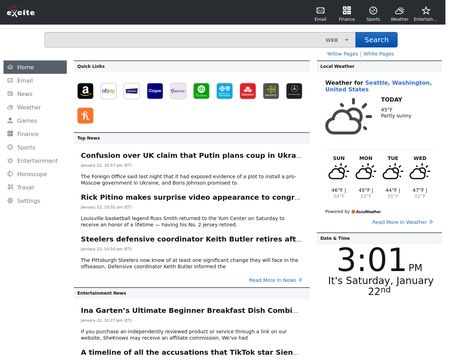Click the Louisville basketball legend summary text
Image resolution: width=450 pixels, height=360 pixels.
pos(183,221)
